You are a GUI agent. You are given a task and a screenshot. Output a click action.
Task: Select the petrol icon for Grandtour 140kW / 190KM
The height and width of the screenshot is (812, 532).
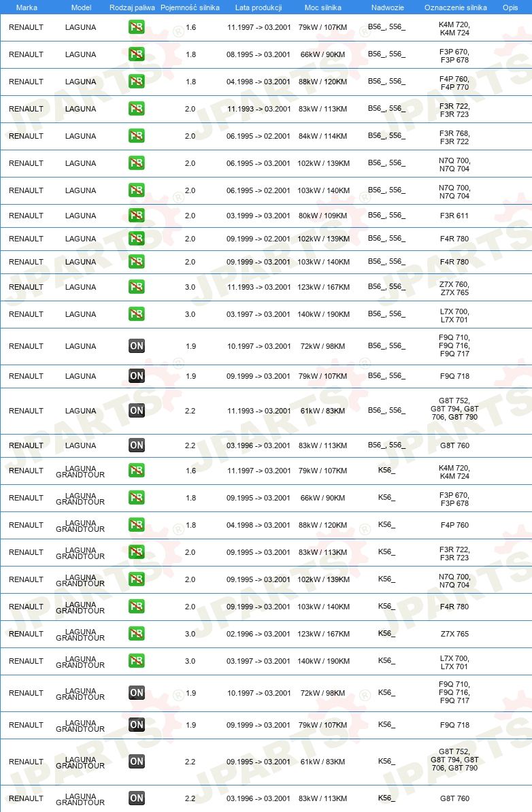137,661
